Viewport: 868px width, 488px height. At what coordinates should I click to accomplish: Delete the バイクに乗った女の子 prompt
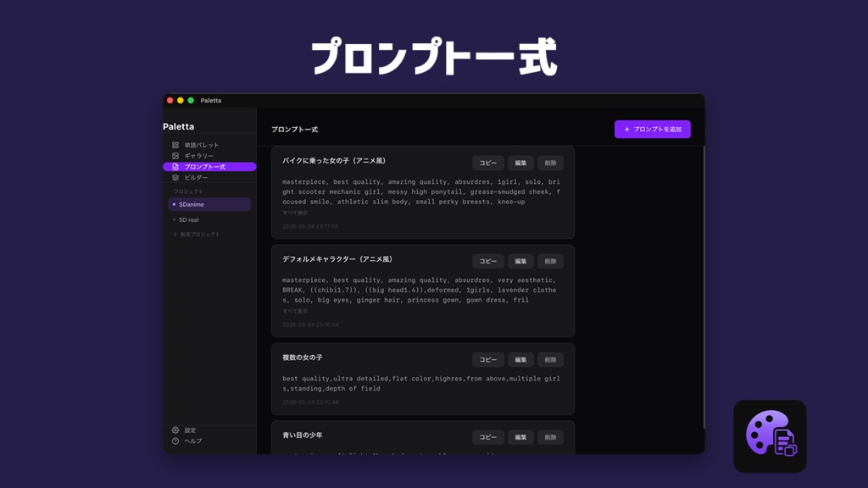550,163
